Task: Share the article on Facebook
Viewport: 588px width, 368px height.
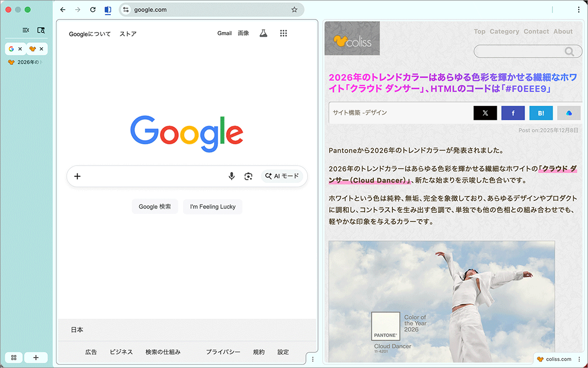Action: tap(513, 113)
